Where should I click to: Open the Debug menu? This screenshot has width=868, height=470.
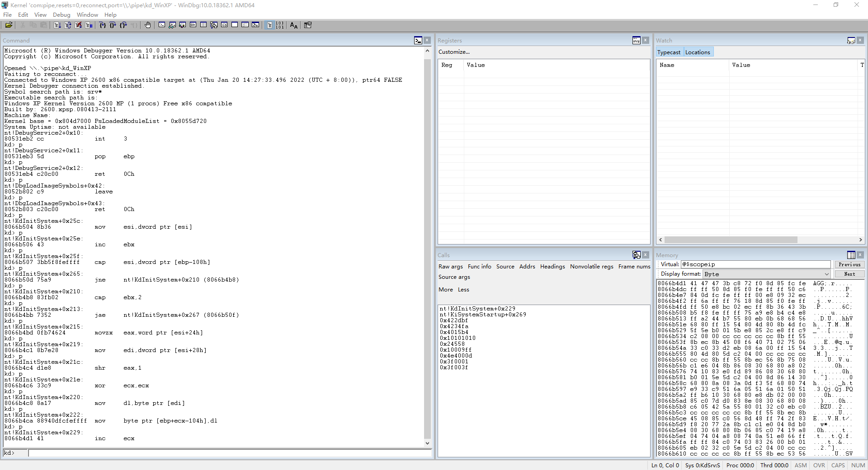coord(61,15)
